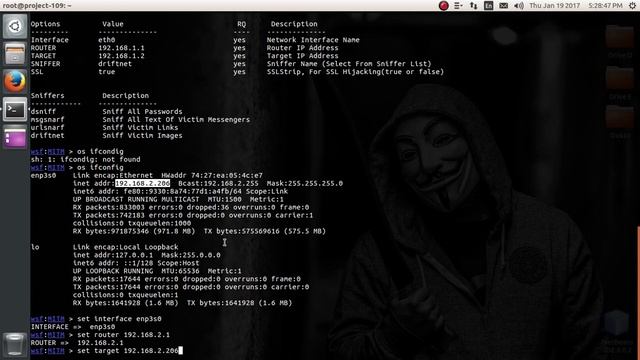Click 'Sniff All Passwords' description
640x360 pixels.
coord(142,111)
